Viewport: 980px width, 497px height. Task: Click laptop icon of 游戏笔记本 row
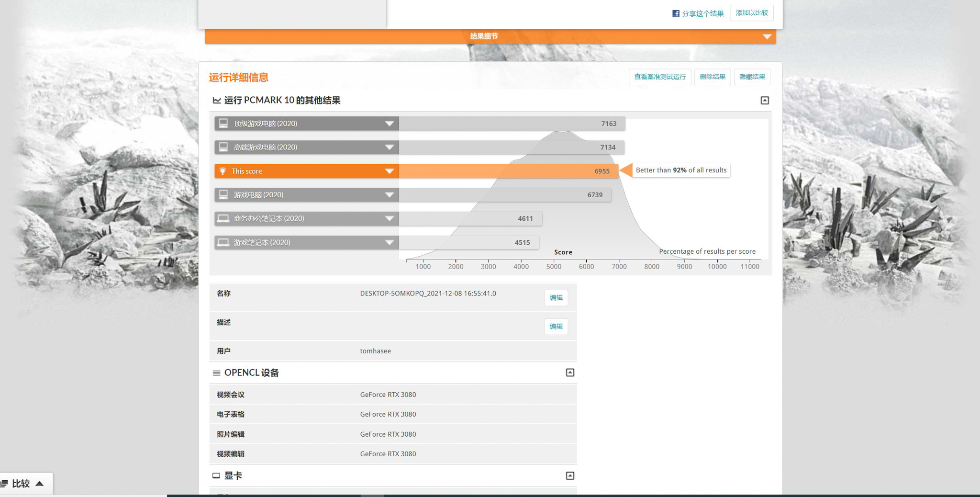click(223, 242)
